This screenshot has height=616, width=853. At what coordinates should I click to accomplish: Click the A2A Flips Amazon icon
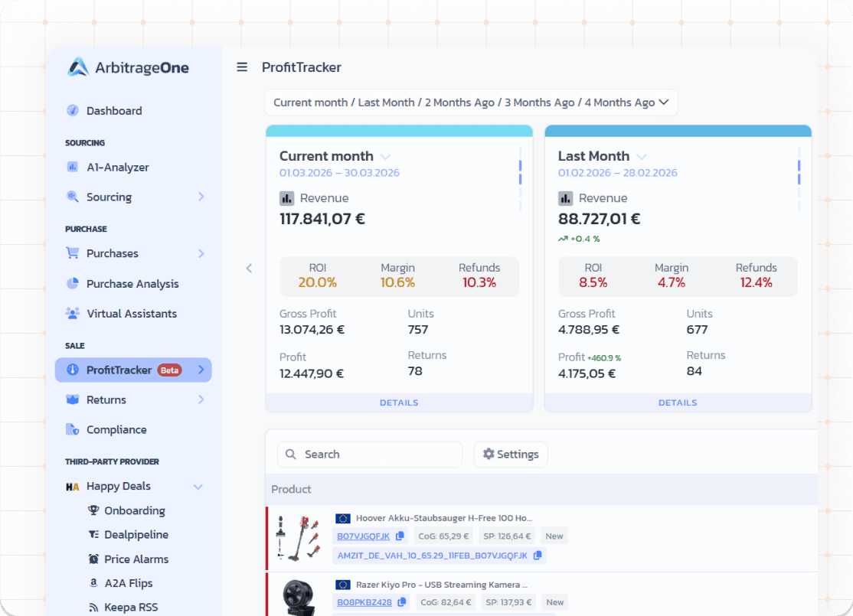(93, 583)
